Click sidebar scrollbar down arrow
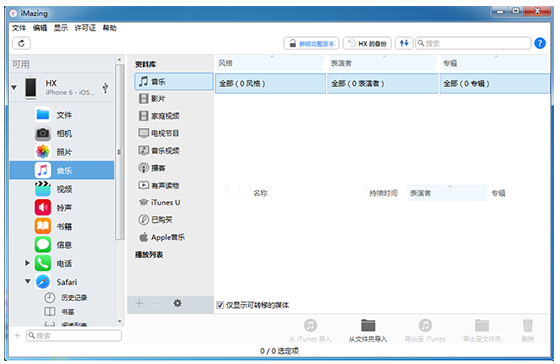Image resolution: width=560 pixels, height=364 pixels. pos(120,321)
